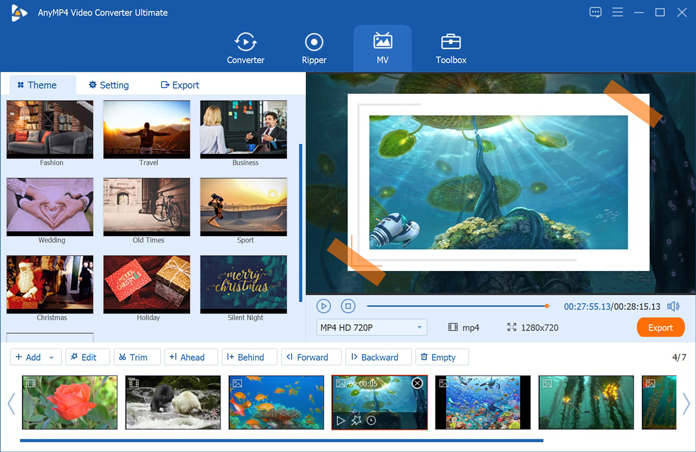The height and width of the screenshot is (452, 696).
Task: Click the playback progress slider
Action: tap(457, 306)
